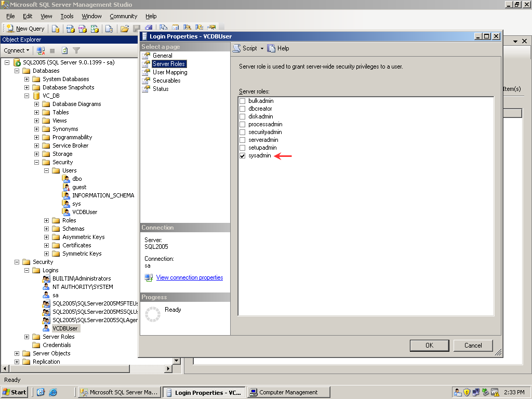This screenshot has height=399, width=532.
Task: Open the View connection properties link
Action: [x=189, y=277]
